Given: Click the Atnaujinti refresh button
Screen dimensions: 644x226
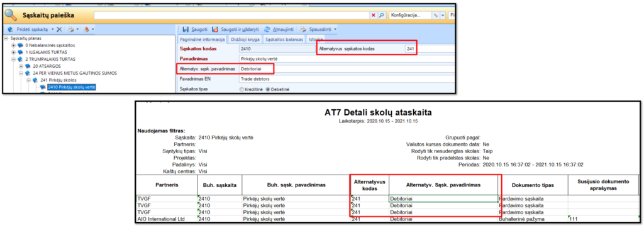Looking at the screenshot, I should point(279,30).
